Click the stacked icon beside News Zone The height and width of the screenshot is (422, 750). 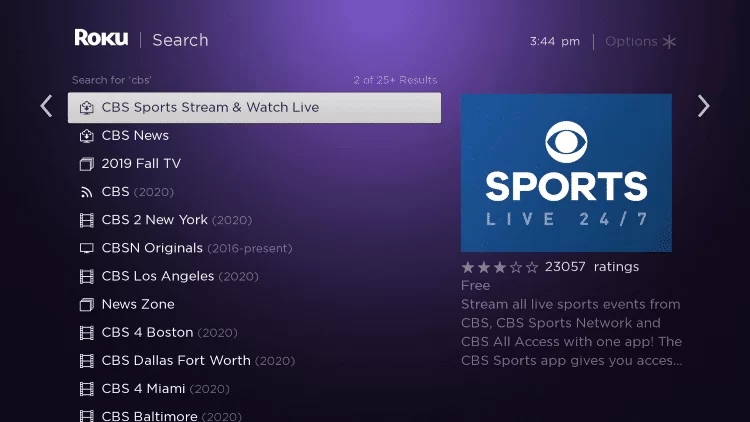click(x=87, y=305)
